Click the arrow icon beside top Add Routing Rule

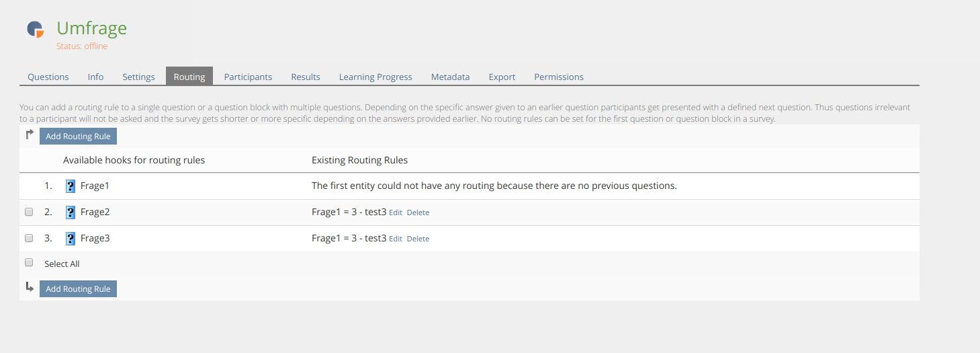[30, 135]
